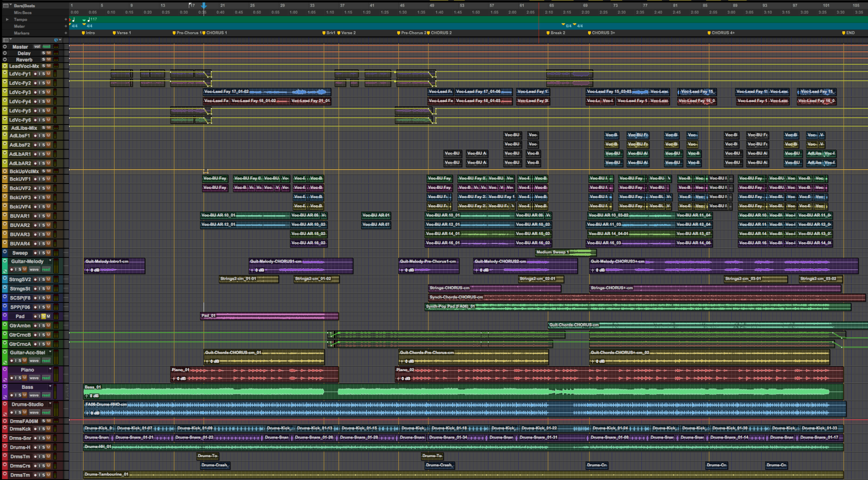Image resolution: width=868 pixels, height=480 pixels.
Task: Record-enable the Bass track
Action: point(12,395)
